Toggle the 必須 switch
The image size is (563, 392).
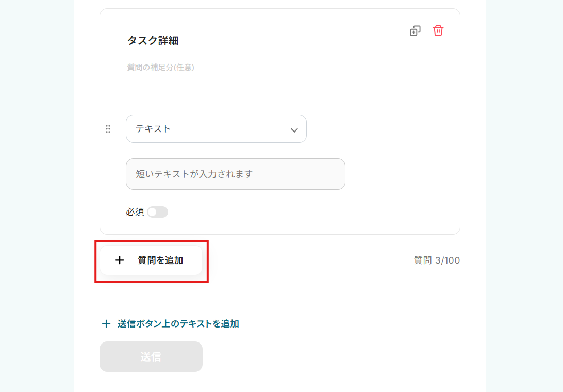point(157,212)
